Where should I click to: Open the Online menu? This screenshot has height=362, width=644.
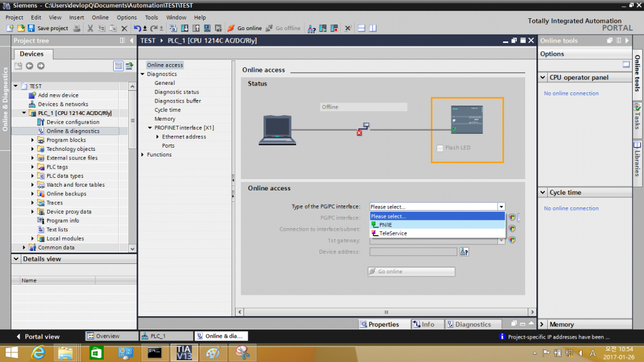click(100, 17)
